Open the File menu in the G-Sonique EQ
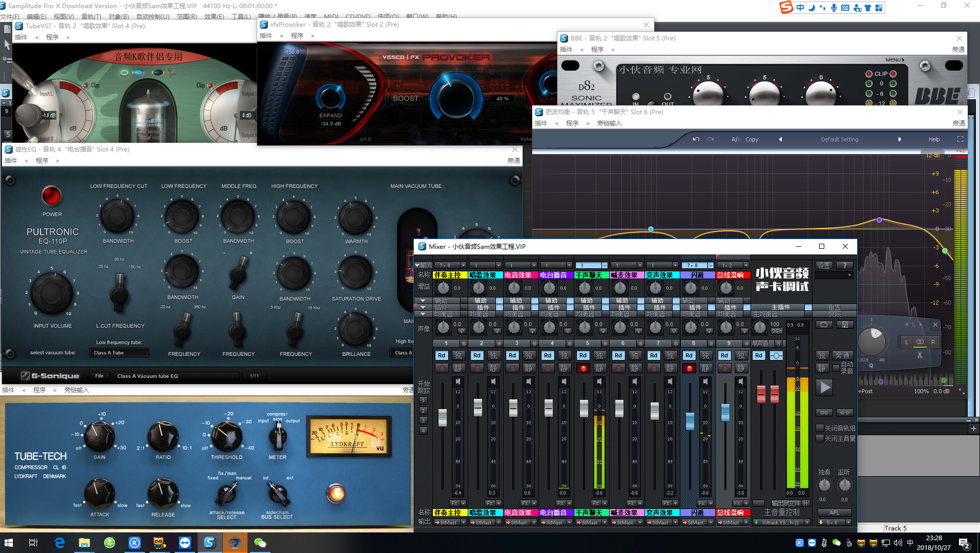980x553 pixels. click(99, 376)
